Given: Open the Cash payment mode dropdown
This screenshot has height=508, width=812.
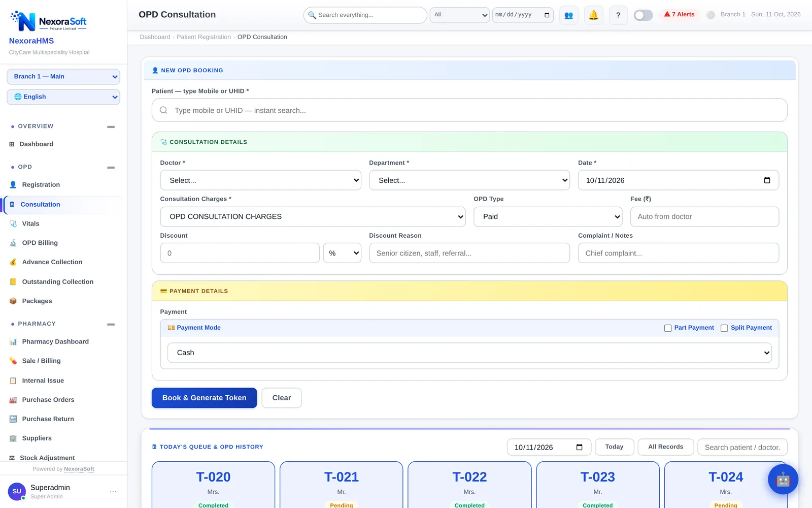Looking at the screenshot, I should tap(469, 353).
